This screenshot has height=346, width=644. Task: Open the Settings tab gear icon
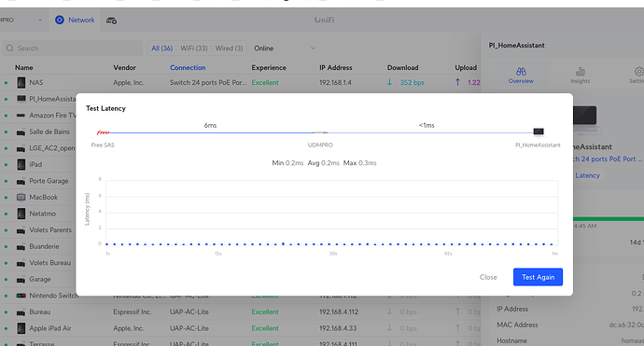[x=638, y=72]
